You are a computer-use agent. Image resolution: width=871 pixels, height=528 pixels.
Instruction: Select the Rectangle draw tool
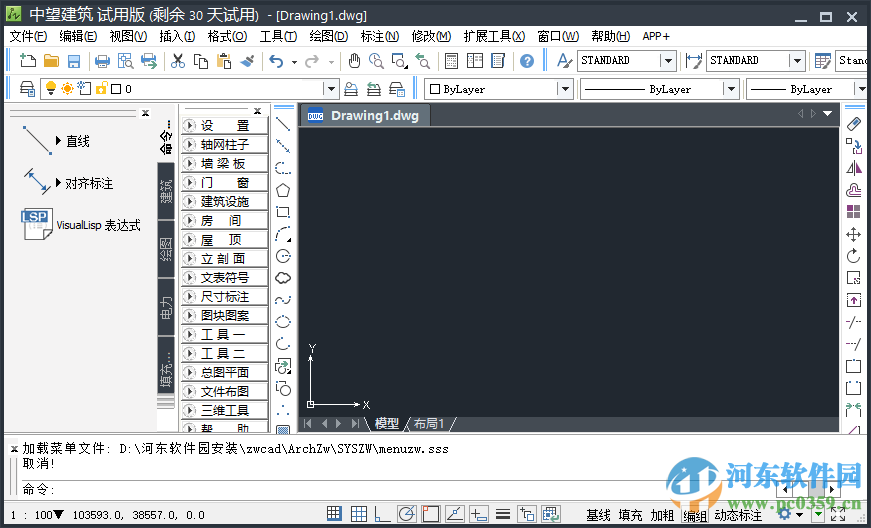[x=283, y=212]
